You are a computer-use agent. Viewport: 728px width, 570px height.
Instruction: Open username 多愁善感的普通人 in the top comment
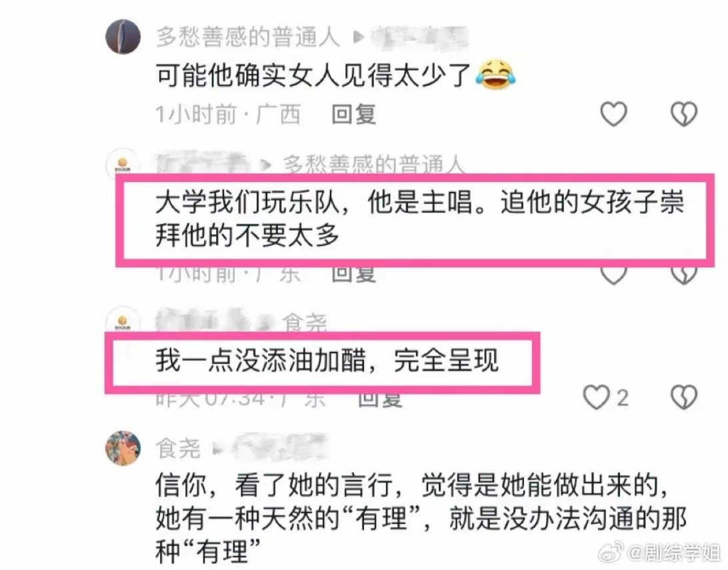(248, 37)
